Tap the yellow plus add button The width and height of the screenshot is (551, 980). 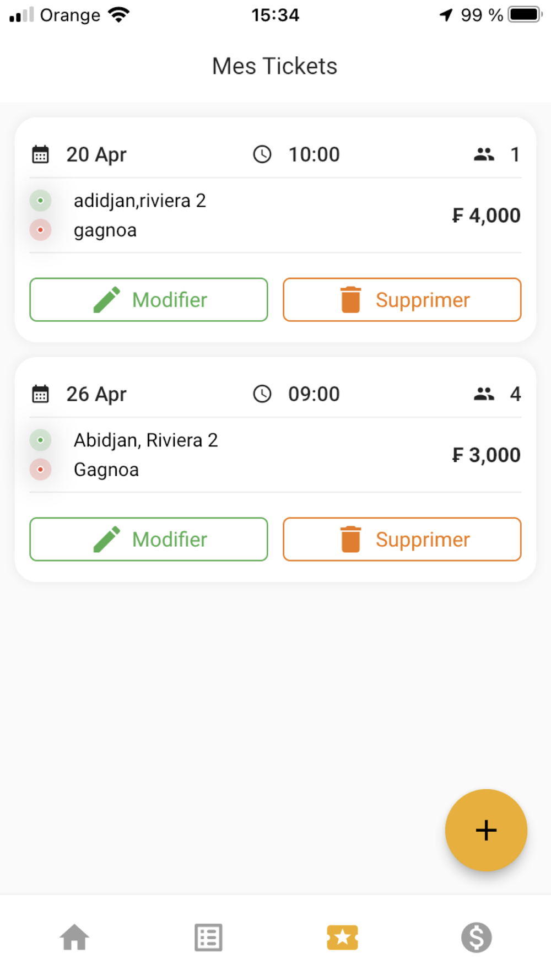tap(486, 830)
